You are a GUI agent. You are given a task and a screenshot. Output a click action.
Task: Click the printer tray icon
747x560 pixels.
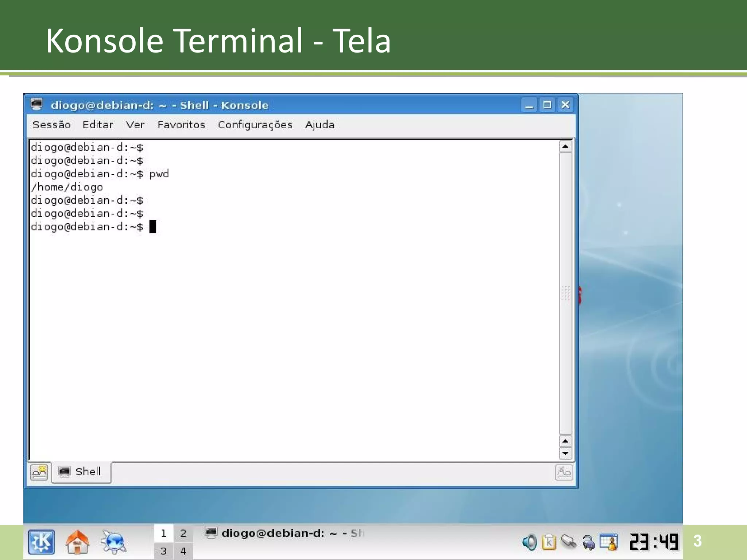(x=588, y=542)
